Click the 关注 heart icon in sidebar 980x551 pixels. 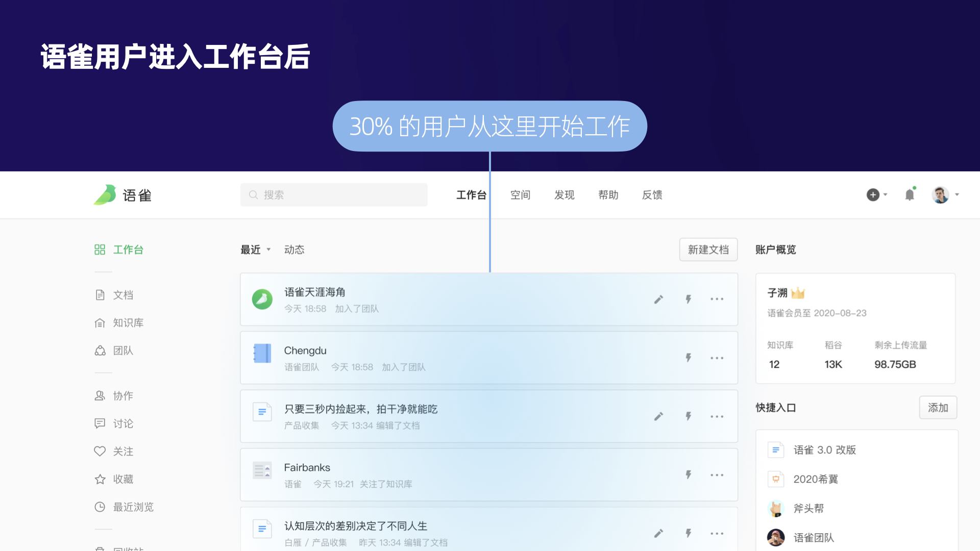coord(100,451)
